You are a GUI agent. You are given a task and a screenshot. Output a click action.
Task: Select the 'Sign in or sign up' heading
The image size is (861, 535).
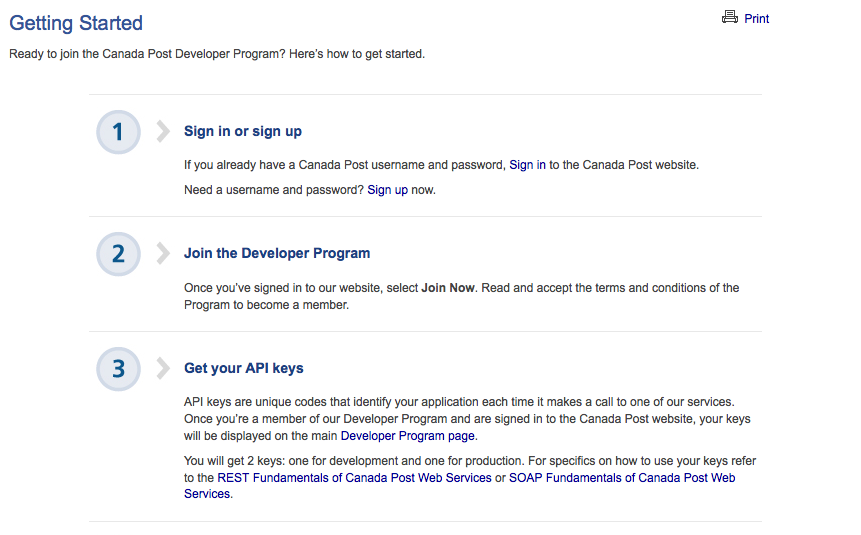click(243, 131)
